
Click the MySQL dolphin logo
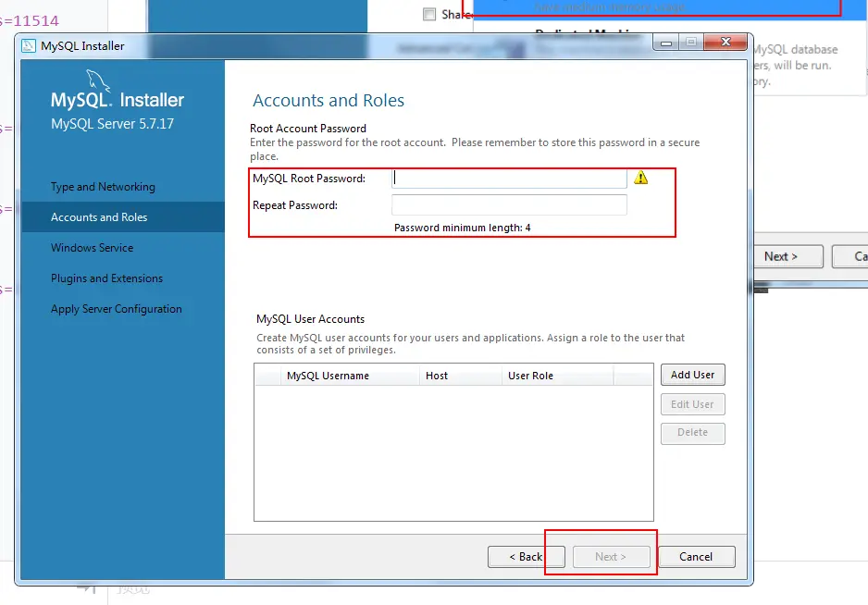click(x=98, y=80)
